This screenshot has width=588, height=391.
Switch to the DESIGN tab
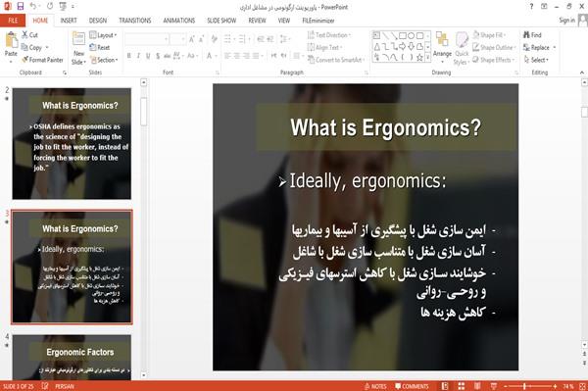pyautogui.click(x=98, y=21)
